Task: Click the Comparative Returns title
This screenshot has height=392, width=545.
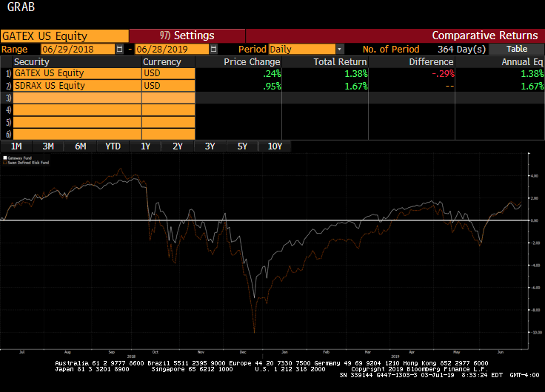Action: [485, 36]
